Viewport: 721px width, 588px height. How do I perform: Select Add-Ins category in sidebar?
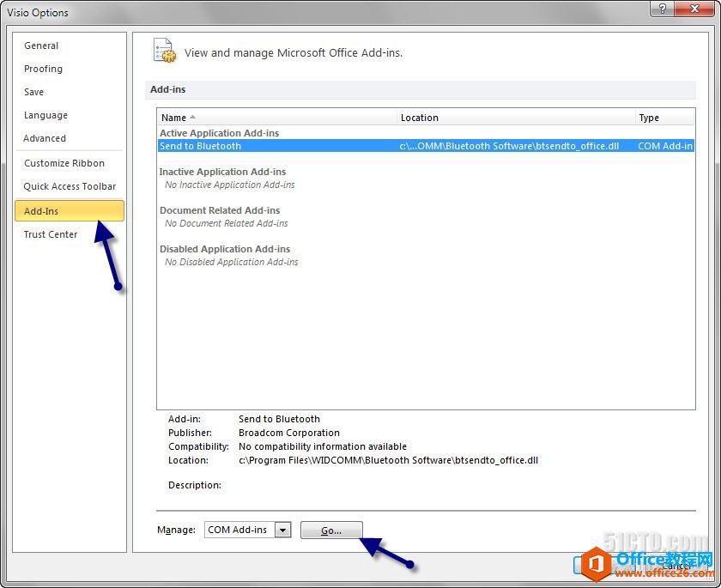tap(70, 210)
